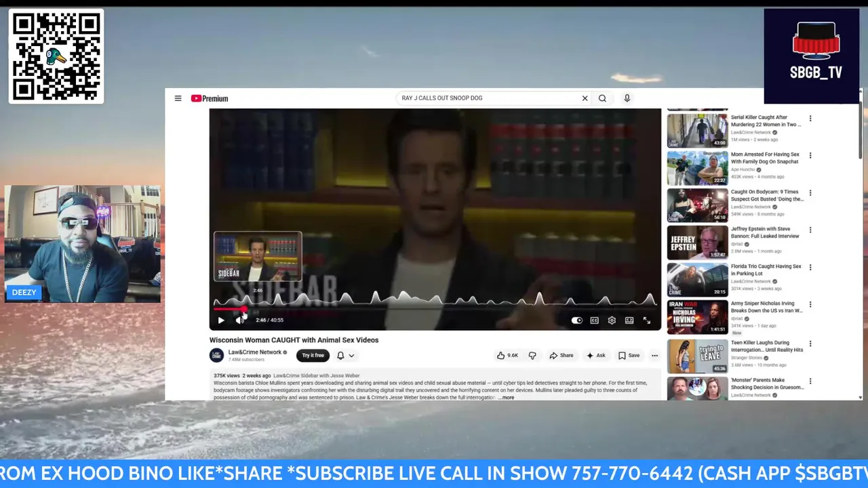Go to the YouTube Premium home logo
The image size is (868, 488).
point(210,98)
